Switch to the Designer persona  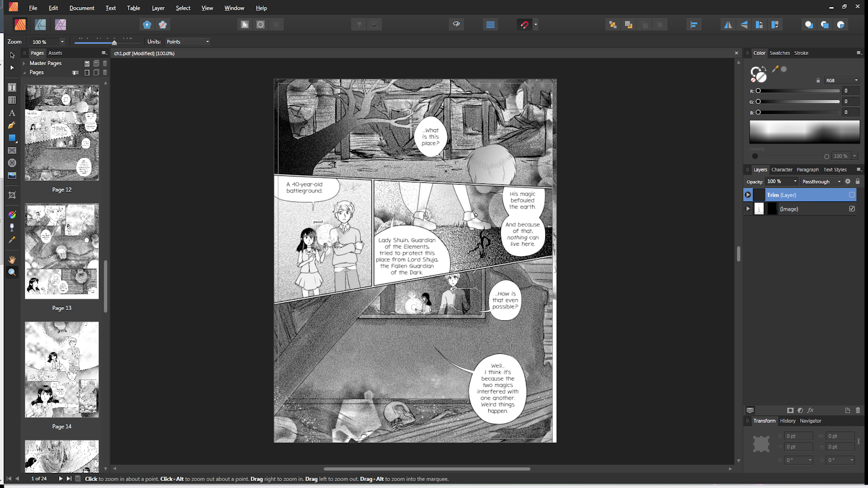coord(40,24)
